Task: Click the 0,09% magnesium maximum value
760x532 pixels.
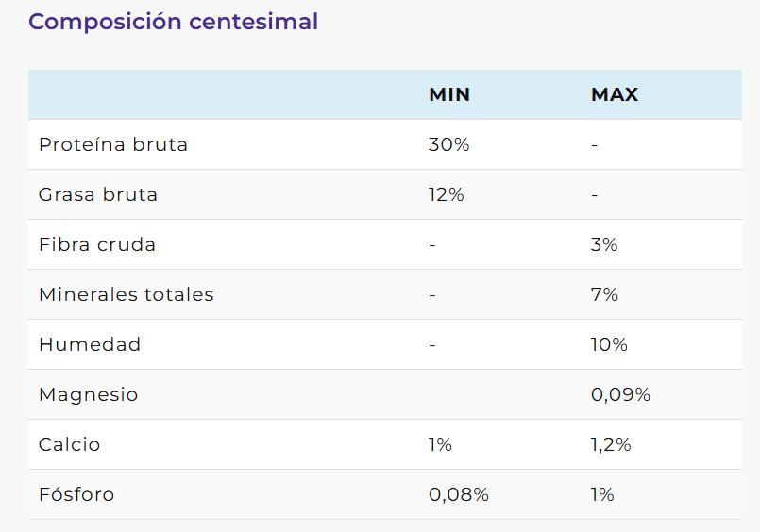Action: pos(621,394)
